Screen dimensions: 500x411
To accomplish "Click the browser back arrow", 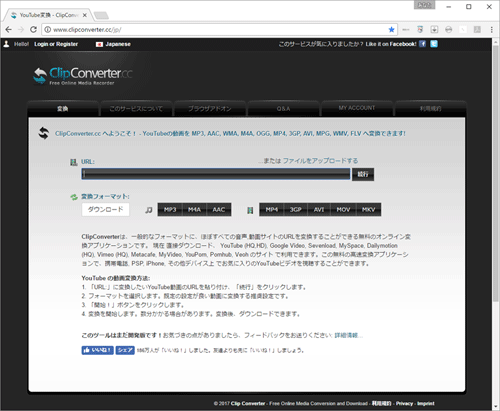I will coord(8,30).
